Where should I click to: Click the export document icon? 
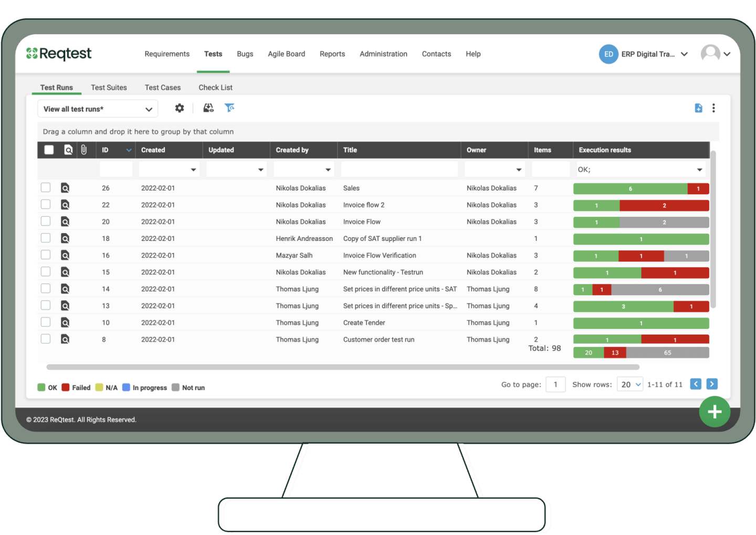point(698,108)
